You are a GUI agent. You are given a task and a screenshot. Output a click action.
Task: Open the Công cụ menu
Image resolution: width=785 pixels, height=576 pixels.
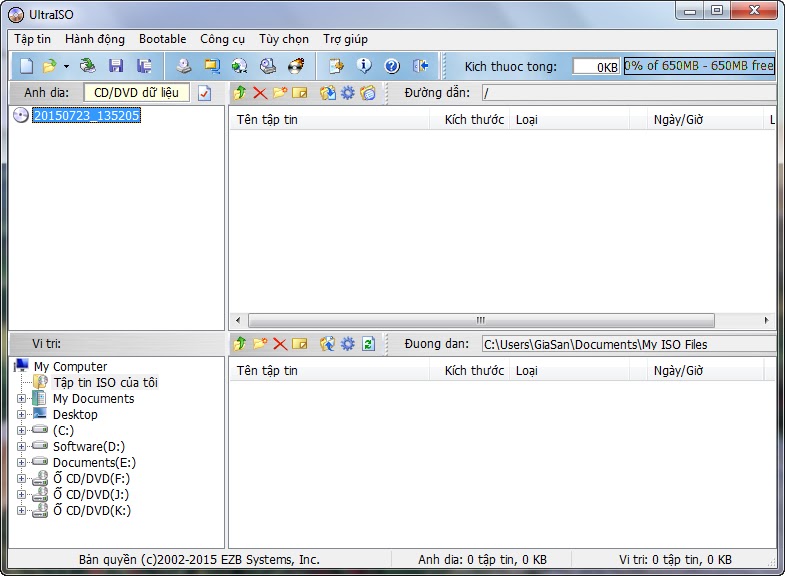[222, 39]
